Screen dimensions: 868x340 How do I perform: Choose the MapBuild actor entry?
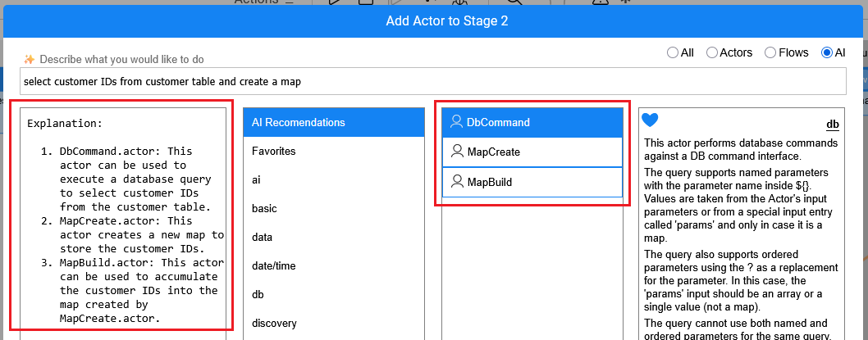(489, 182)
